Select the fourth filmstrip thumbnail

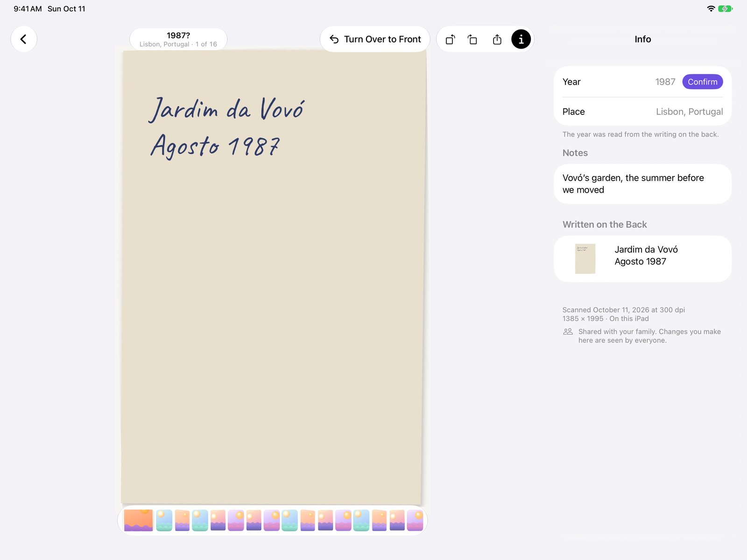pyautogui.click(x=200, y=520)
